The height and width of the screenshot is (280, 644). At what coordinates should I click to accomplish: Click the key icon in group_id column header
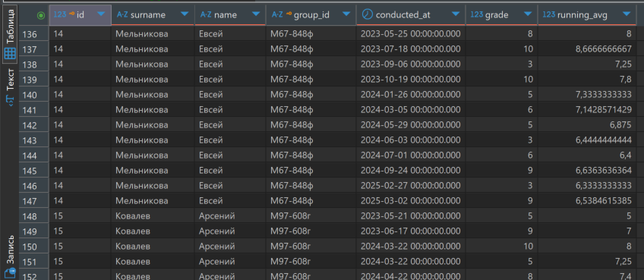point(289,14)
